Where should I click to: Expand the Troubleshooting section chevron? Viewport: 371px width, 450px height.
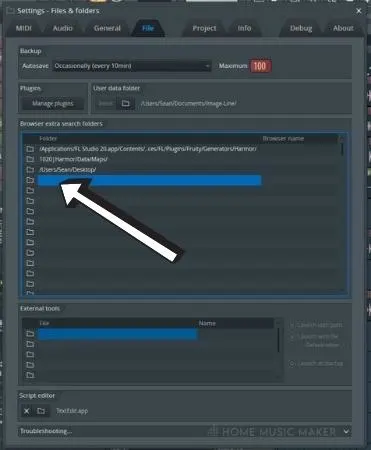(x=346, y=431)
